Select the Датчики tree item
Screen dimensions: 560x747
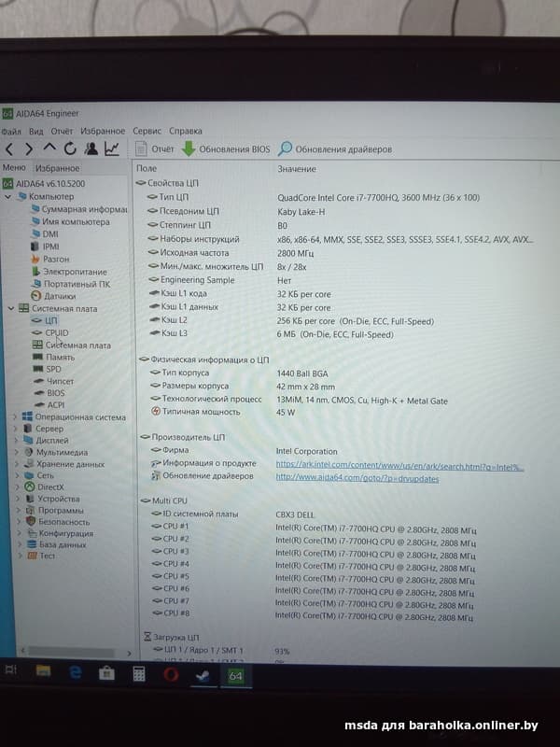coord(53,296)
